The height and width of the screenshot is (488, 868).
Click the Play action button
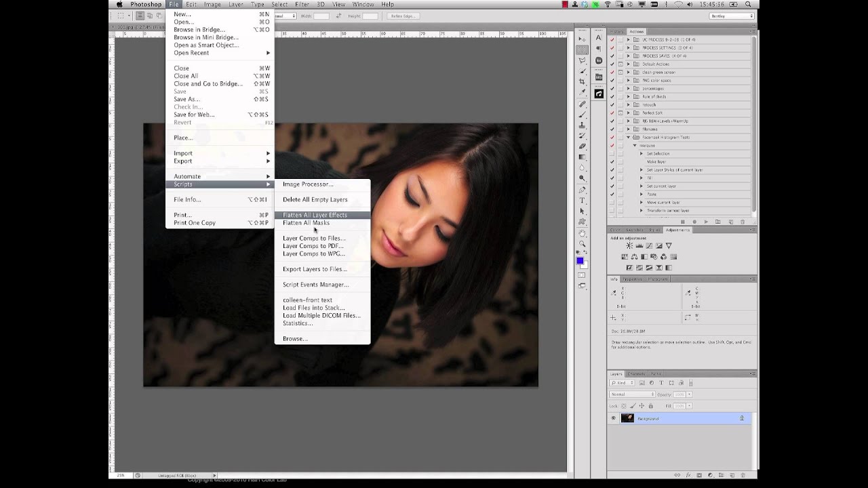click(x=706, y=222)
